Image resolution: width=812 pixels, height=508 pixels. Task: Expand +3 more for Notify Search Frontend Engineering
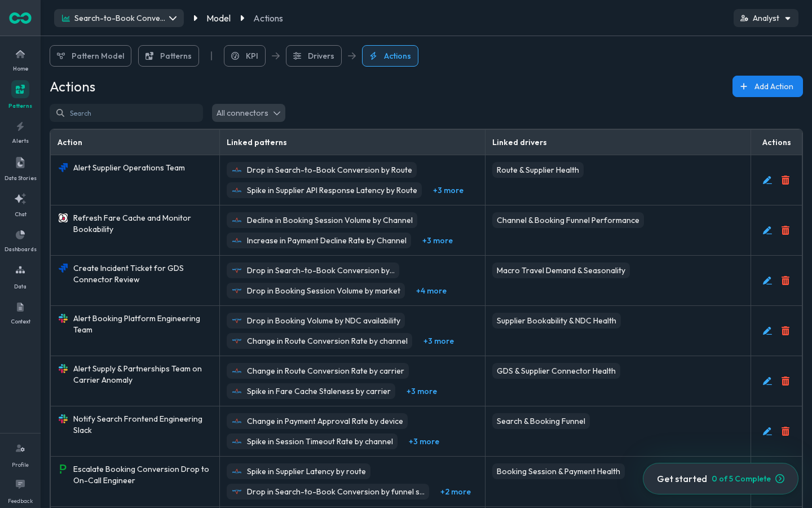coord(424,441)
